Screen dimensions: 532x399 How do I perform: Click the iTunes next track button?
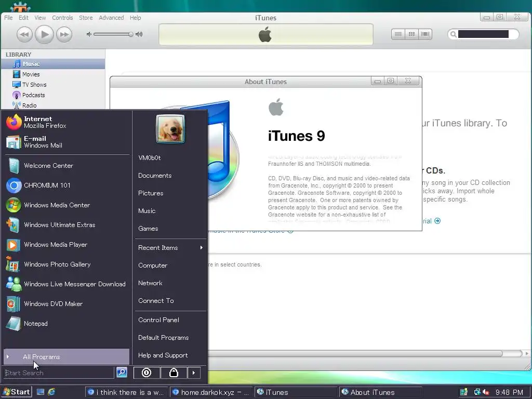click(x=64, y=34)
